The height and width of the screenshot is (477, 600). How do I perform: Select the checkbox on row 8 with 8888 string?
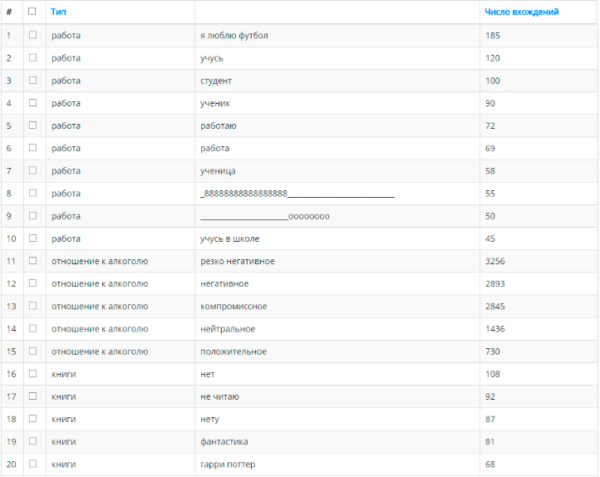pyautogui.click(x=33, y=193)
